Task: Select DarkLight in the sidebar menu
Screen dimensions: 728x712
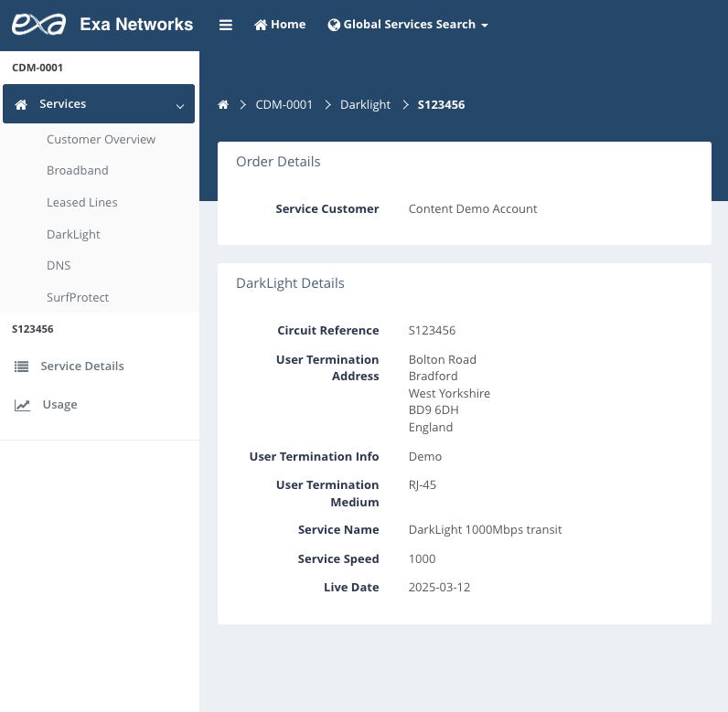Action: (73, 235)
